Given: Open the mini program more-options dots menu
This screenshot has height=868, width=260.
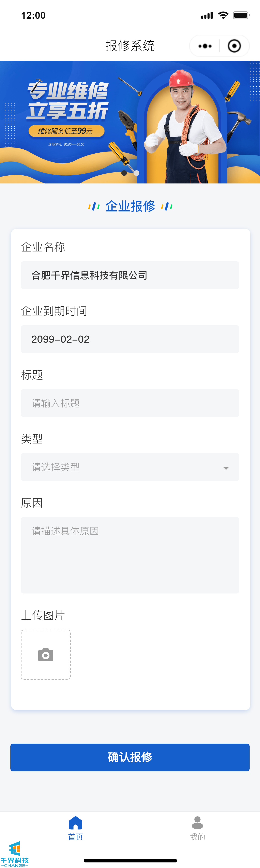Looking at the screenshot, I should tap(205, 46).
